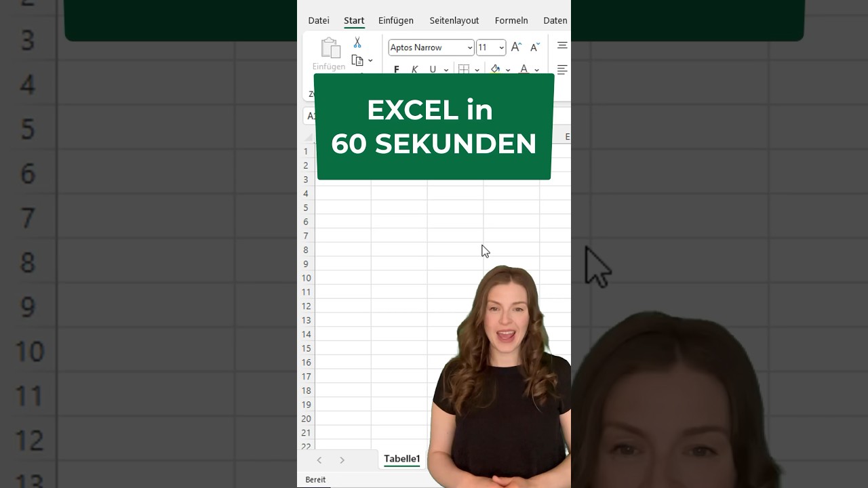
Task: Click the align left icon in ribbon
Action: [x=562, y=70]
